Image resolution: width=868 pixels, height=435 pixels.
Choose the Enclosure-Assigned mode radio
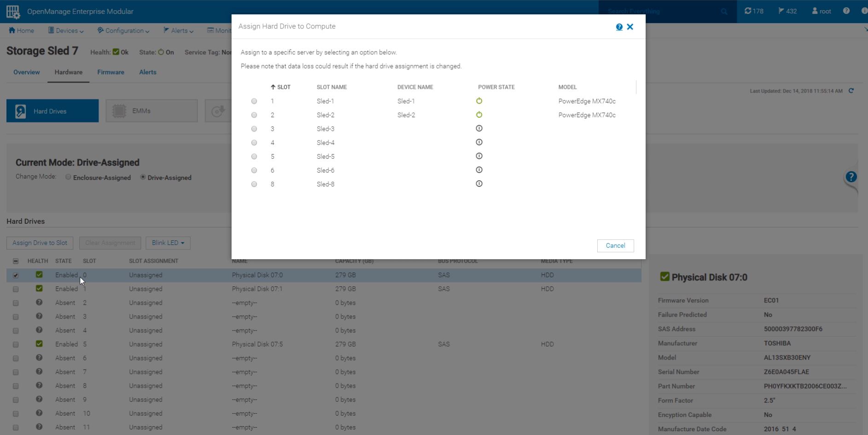[x=68, y=177]
